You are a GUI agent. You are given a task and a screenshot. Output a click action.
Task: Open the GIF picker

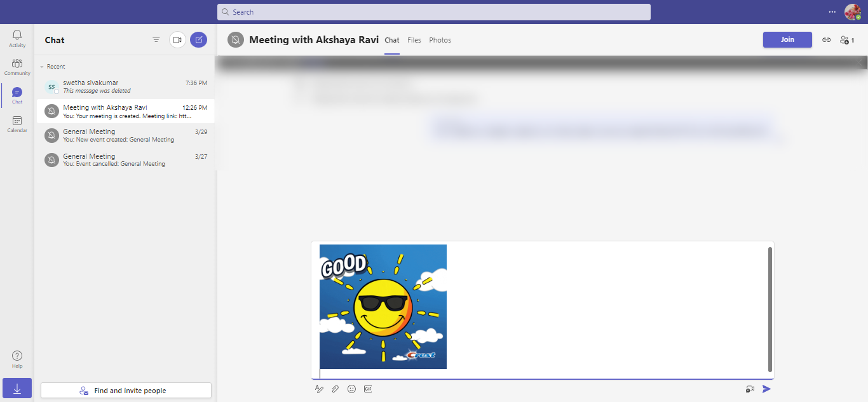click(368, 389)
